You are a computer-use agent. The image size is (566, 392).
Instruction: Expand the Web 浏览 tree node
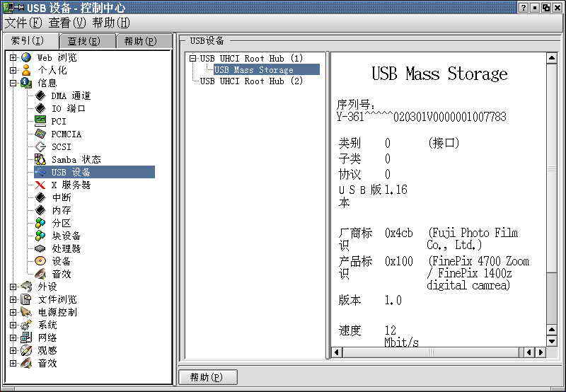[x=13, y=57]
